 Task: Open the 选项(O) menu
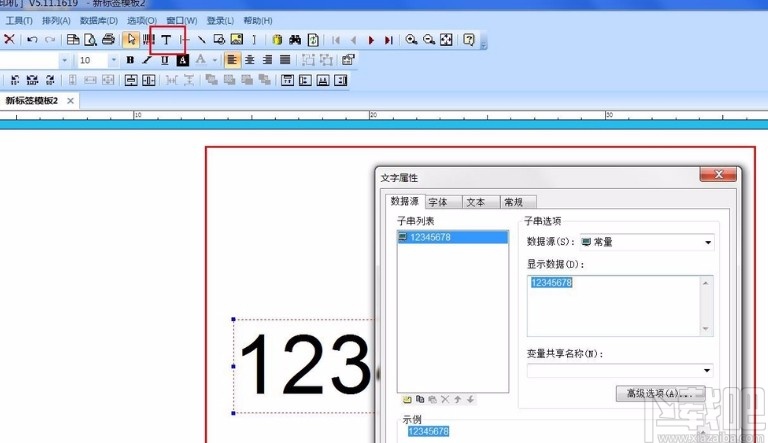pos(142,21)
